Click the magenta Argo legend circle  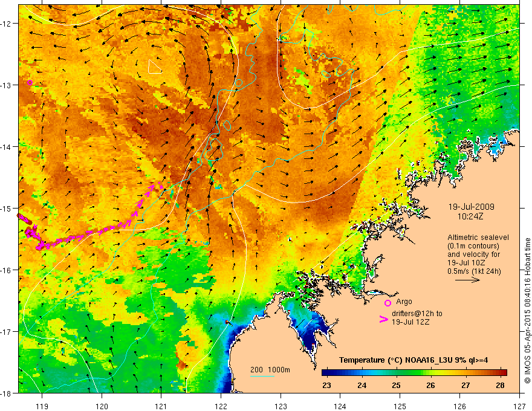point(388,303)
